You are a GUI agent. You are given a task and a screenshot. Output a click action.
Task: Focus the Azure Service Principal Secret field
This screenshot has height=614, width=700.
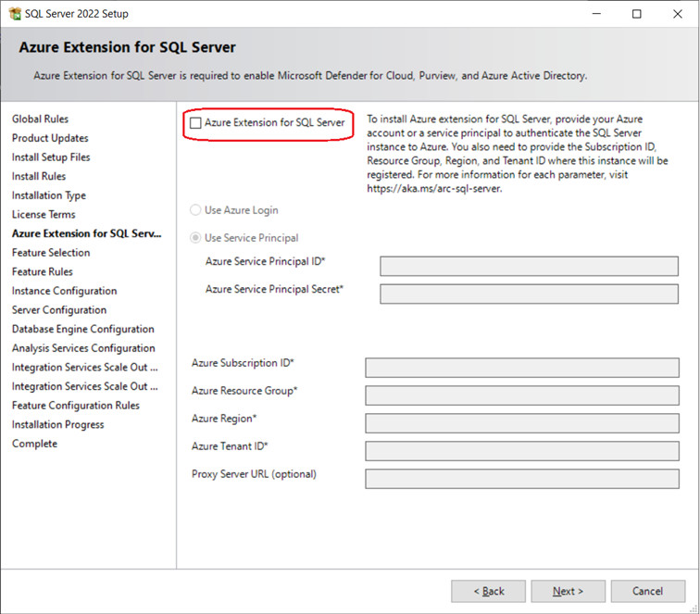pos(529,294)
